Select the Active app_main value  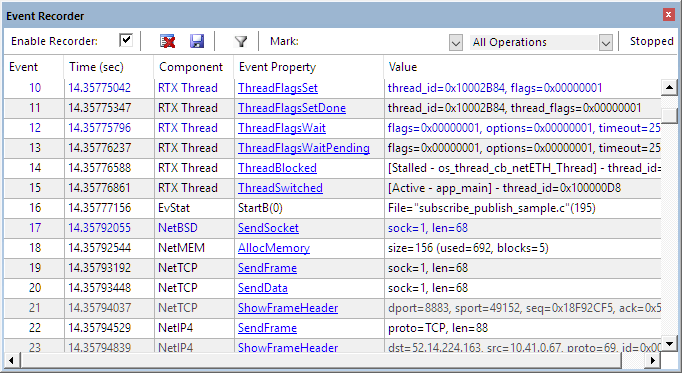point(504,188)
